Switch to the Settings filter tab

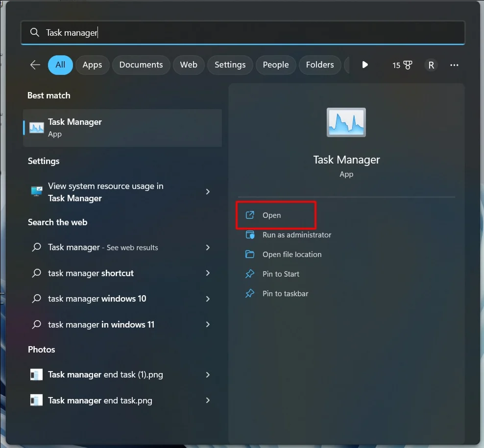coord(230,65)
